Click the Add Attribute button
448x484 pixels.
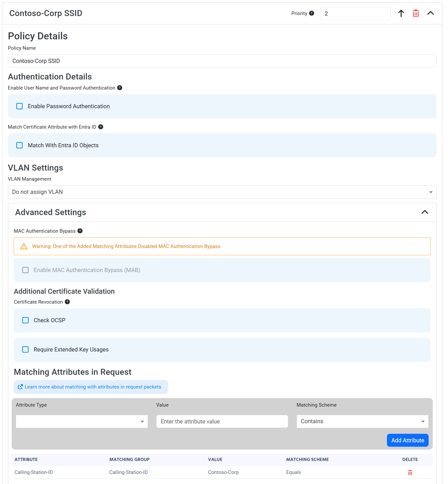(408, 440)
